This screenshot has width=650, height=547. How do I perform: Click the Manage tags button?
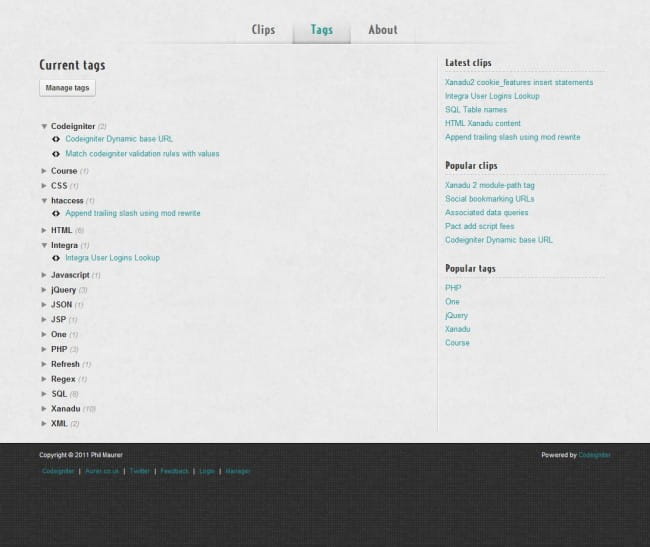pos(67,88)
